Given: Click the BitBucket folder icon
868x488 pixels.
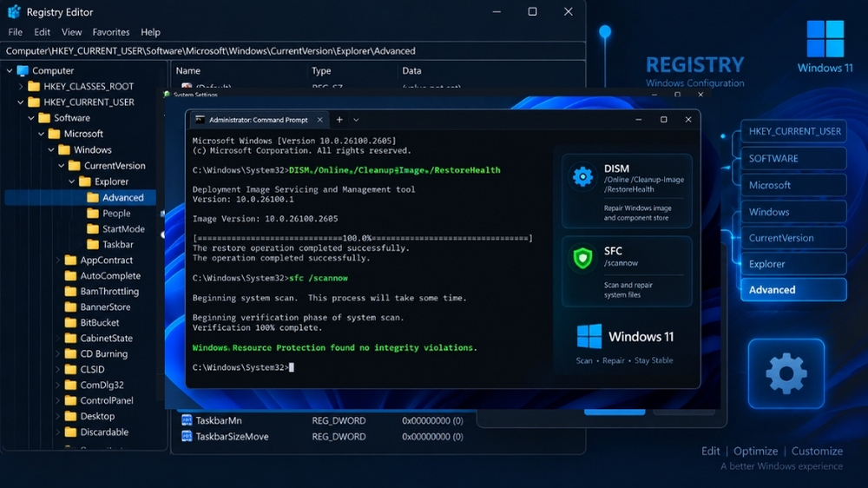Looking at the screenshot, I should 71,322.
